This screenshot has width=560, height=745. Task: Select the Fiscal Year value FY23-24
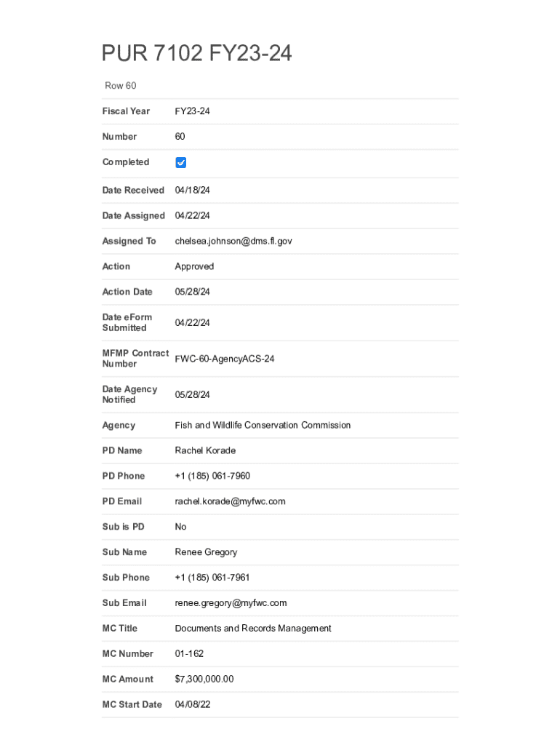tap(192, 111)
